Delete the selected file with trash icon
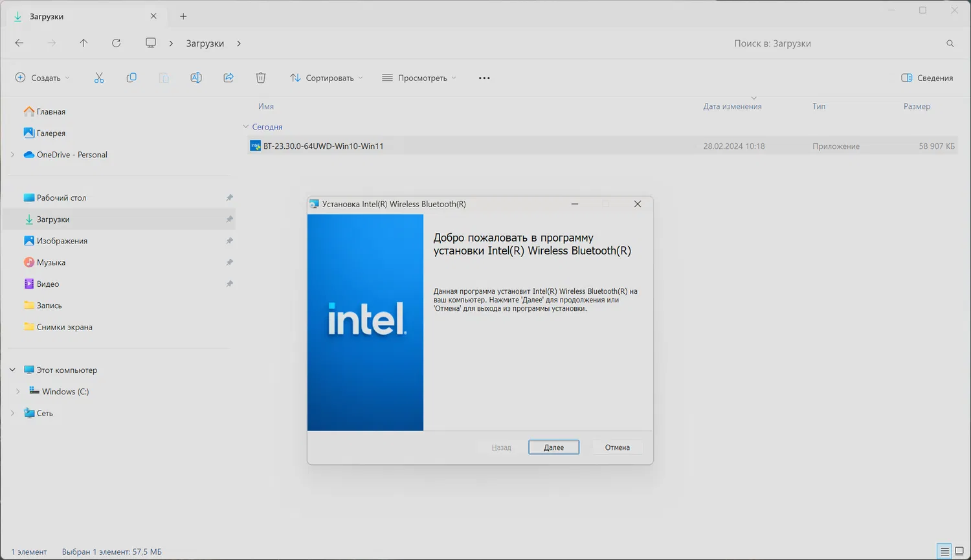The image size is (971, 560). [x=261, y=78]
